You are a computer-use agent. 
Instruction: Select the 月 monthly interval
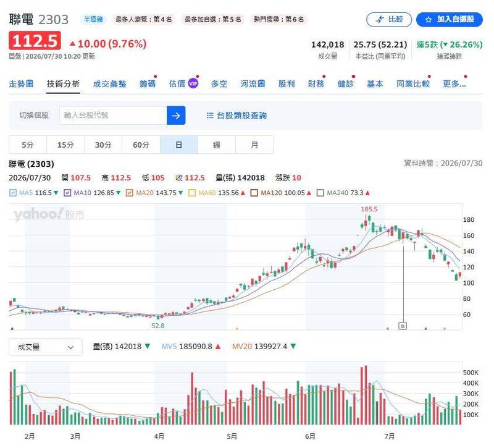(254, 145)
